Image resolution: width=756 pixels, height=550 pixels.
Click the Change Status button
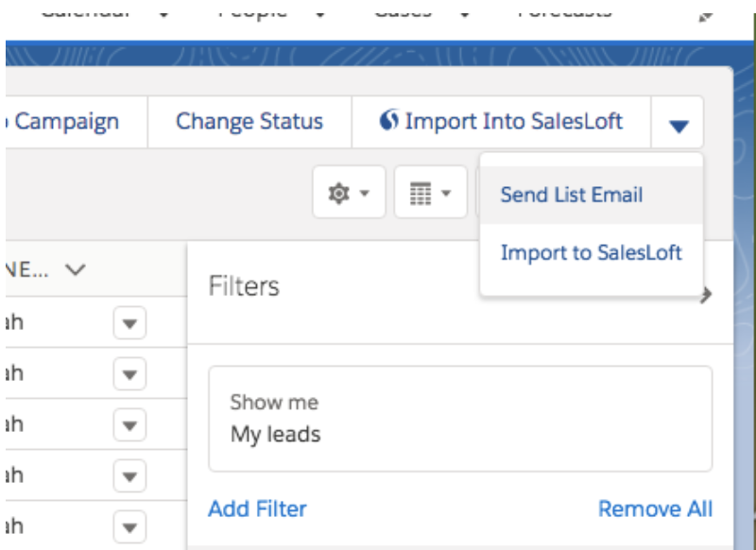pos(249,122)
